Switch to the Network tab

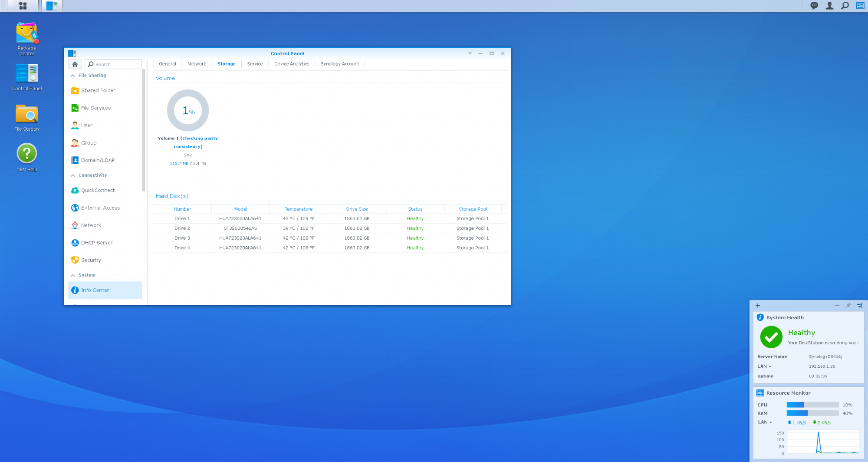pyautogui.click(x=197, y=64)
